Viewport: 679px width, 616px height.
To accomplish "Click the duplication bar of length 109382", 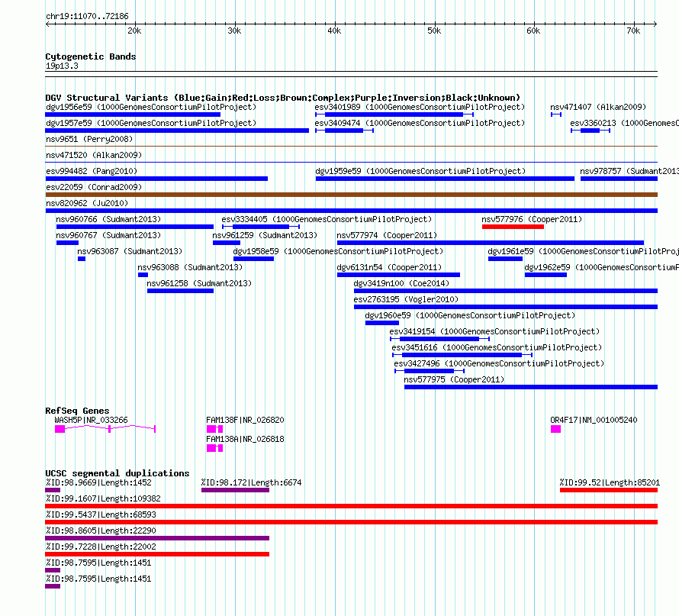I will pos(351,506).
